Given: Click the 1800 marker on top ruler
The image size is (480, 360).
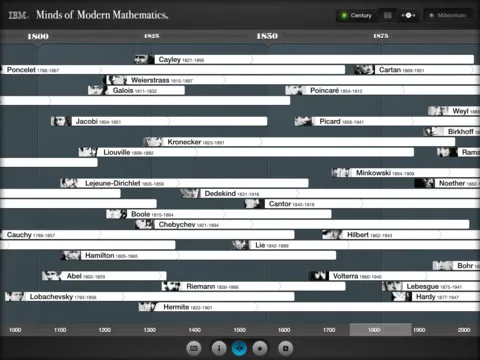Looking at the screenshot, I should click(38, 36).
